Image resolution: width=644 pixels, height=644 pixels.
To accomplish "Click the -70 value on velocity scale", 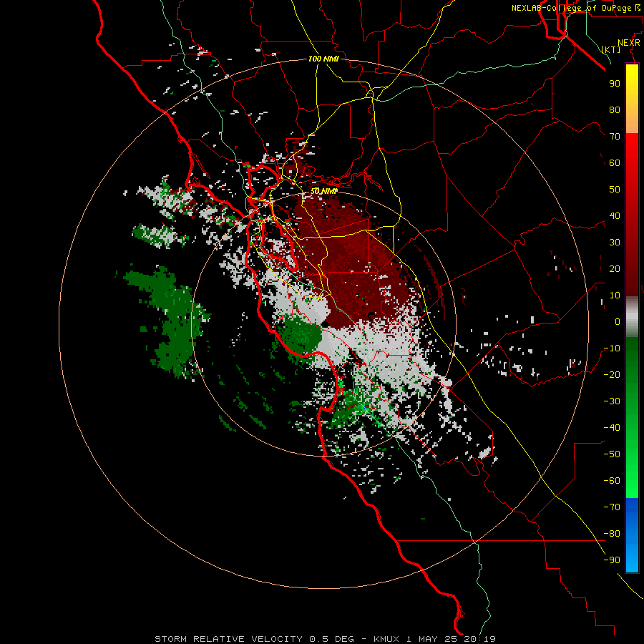I will coord(612,507).
